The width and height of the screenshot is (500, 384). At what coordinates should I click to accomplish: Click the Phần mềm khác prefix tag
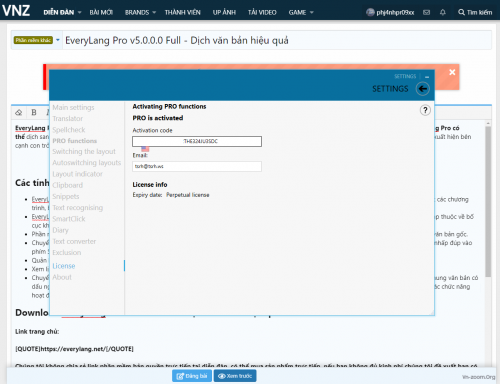click(33, 40)
